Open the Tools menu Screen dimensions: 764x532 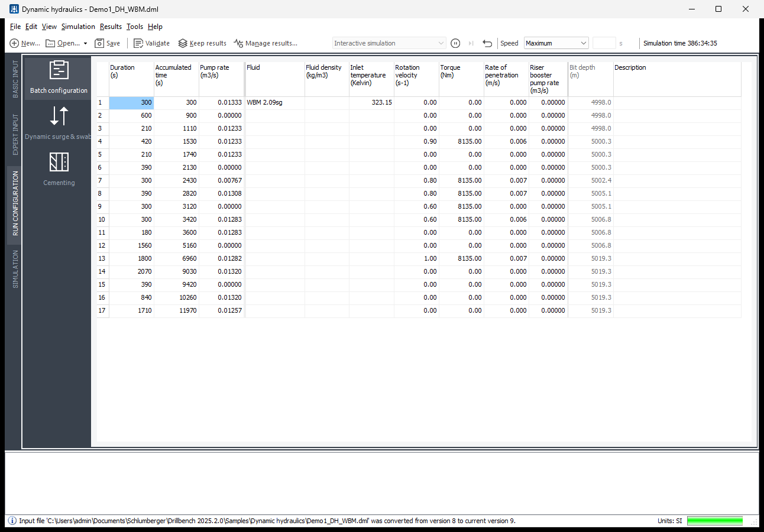click(135, 27)
